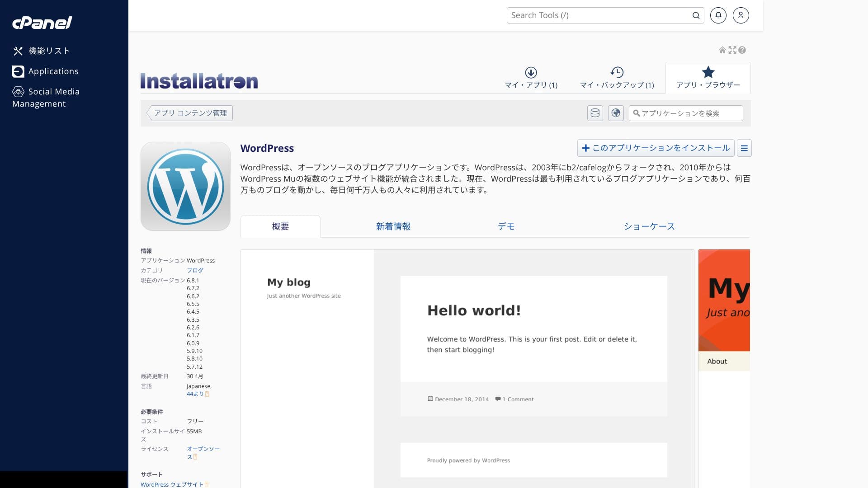Open Applications in the cPanel sidebar
The image size is (868, 488).
pyautogui.click(x=53, y=71)
